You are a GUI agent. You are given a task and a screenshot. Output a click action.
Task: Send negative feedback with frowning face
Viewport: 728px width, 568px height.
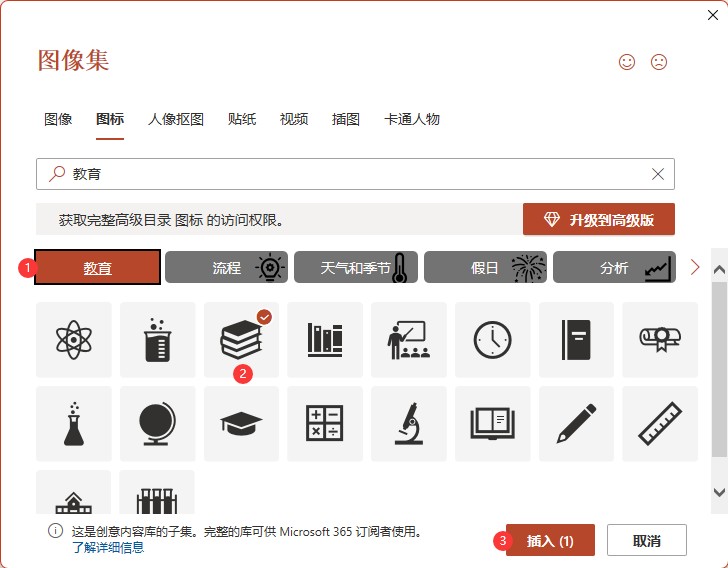click(x=659, y=62)
